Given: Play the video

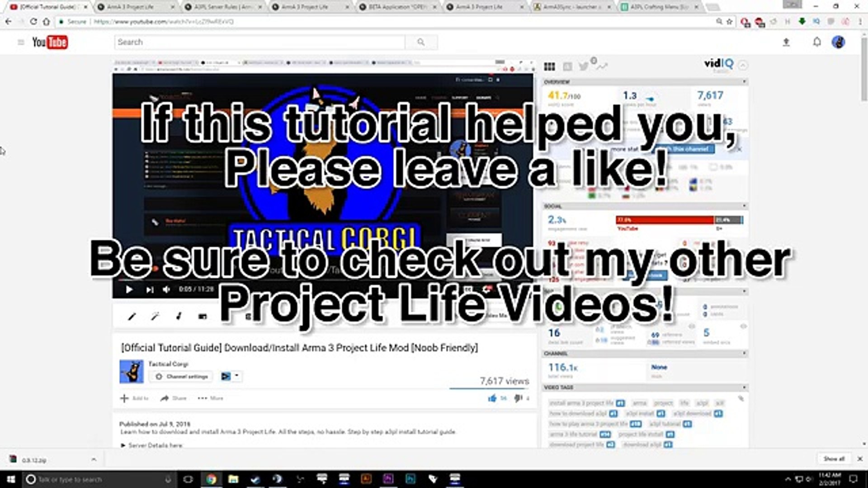Looking at the screenshot, I should (x=129, y=289).
